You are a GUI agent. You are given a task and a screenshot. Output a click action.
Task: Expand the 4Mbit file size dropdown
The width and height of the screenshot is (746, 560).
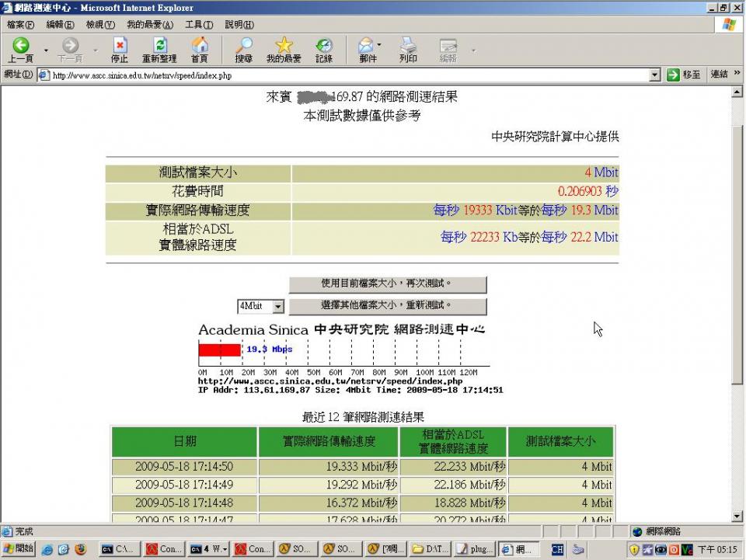pos(278,307)
